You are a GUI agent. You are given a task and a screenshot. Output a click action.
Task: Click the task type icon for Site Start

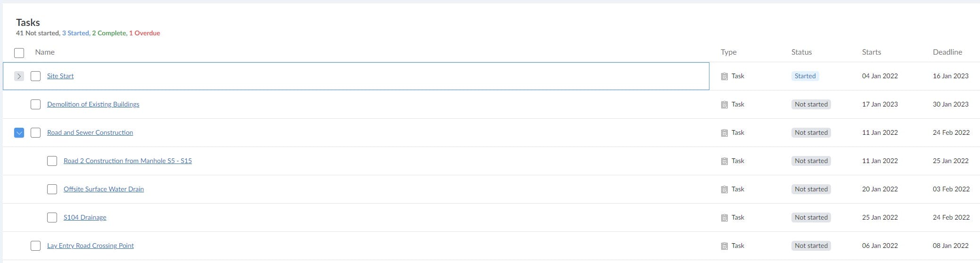coord(725,76)
